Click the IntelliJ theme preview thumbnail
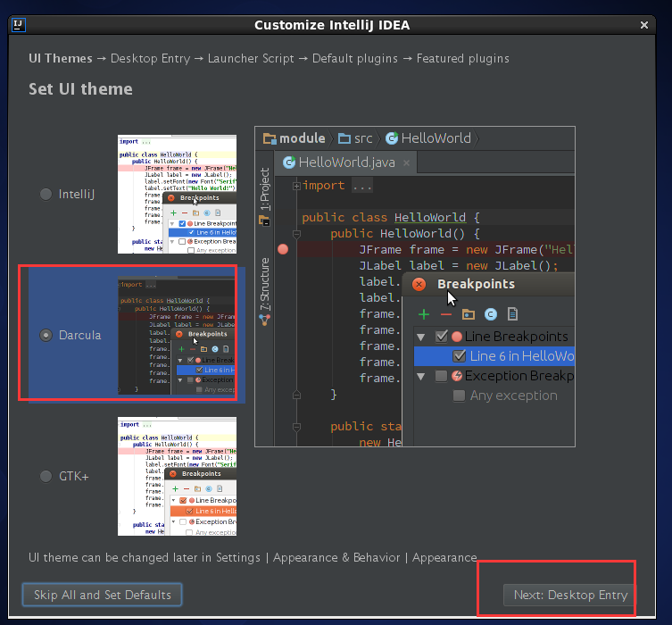 click(177, 194)
